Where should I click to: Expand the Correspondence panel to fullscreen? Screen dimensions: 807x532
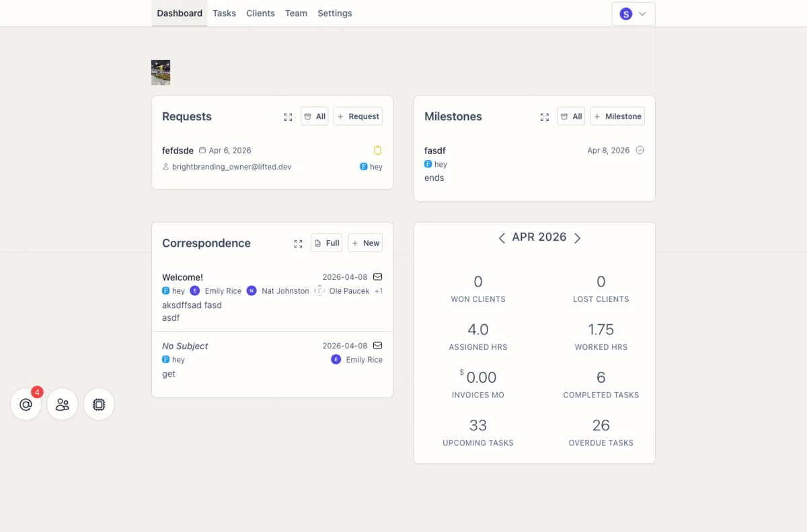[x=298, y=243]
